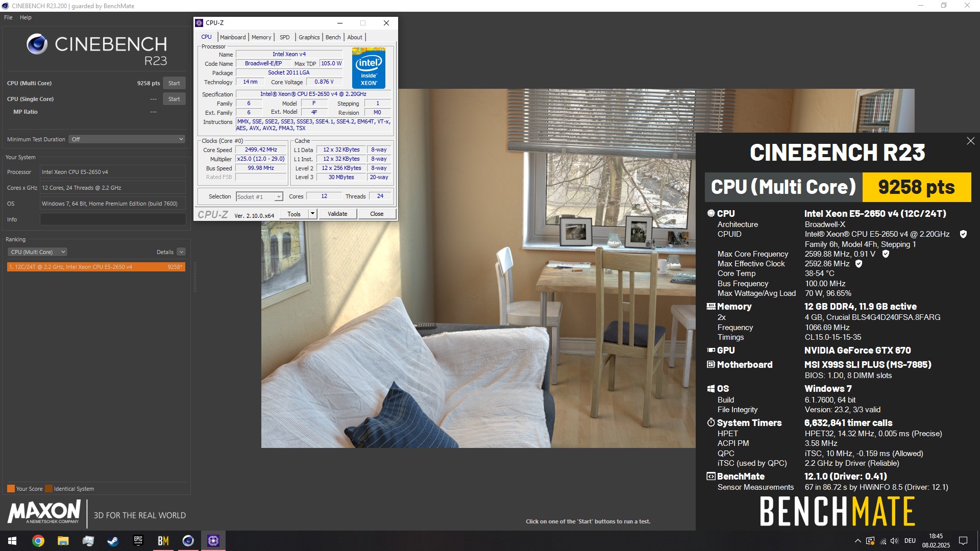
Task: Click the Motherboard section icon
Action: click(x=710, y=365)
